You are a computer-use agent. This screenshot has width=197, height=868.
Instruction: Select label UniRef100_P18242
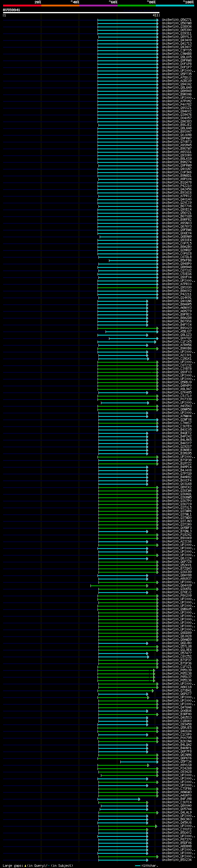177,535
